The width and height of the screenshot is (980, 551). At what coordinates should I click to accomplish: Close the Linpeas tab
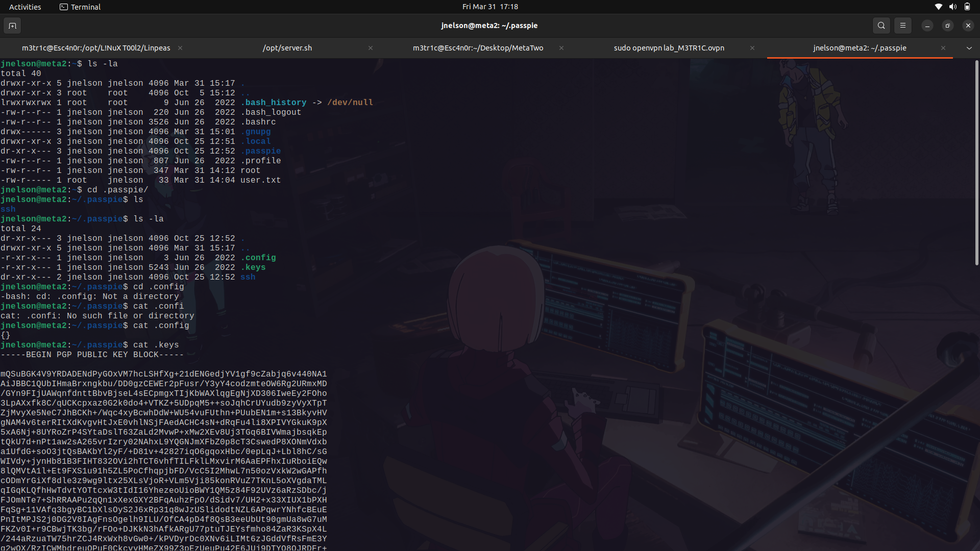coord(180,48)
